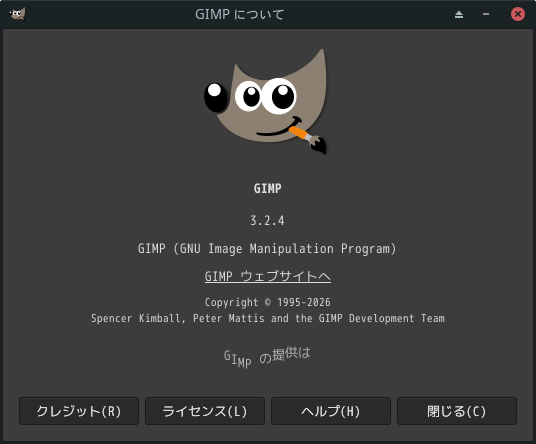Click the animated "GIMP の提供は" text
Screen dimensions: 536x444
pos(267,357)
